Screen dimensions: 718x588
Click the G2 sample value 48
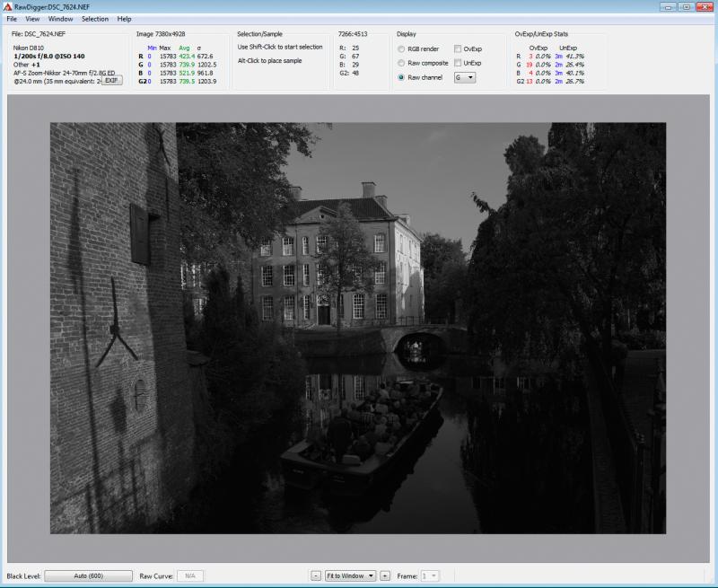click(x=355, y=73)
